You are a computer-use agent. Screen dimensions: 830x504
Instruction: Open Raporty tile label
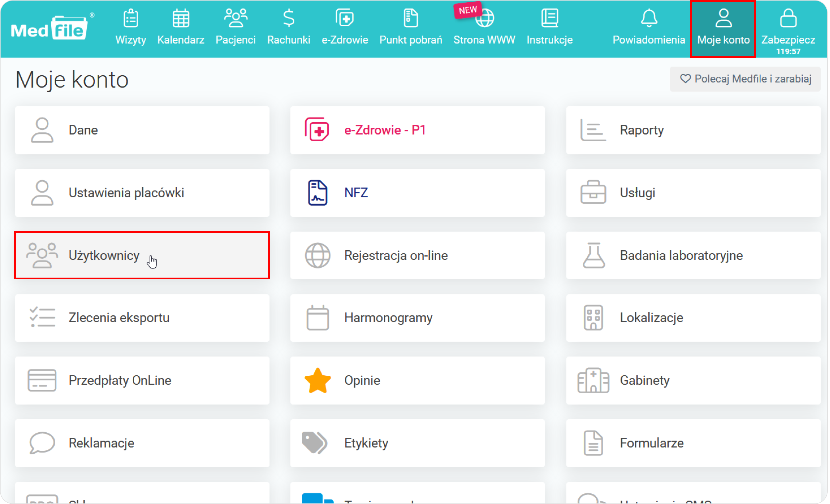(x=642, y=130)
